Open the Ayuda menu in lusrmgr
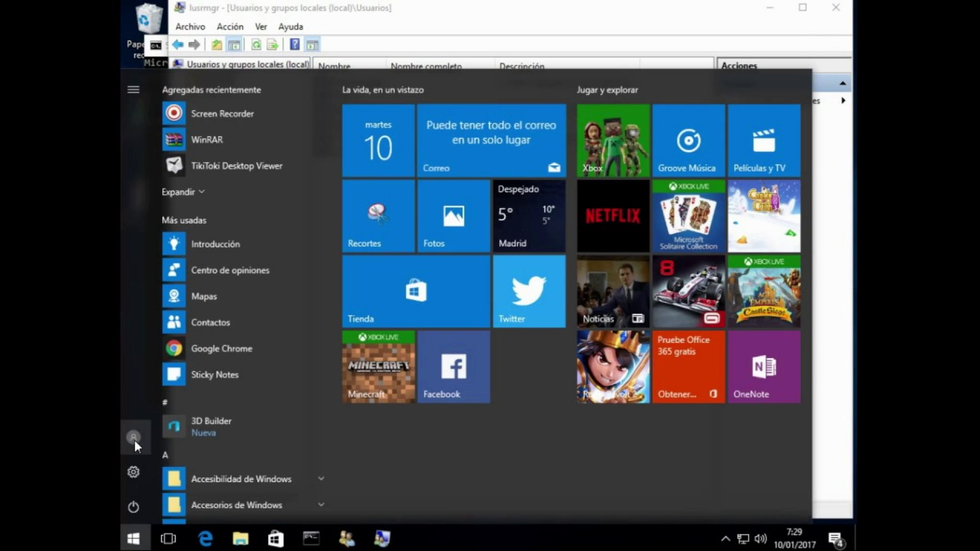Viewport: 980px width, 551px height. click(x=291, y=27)
